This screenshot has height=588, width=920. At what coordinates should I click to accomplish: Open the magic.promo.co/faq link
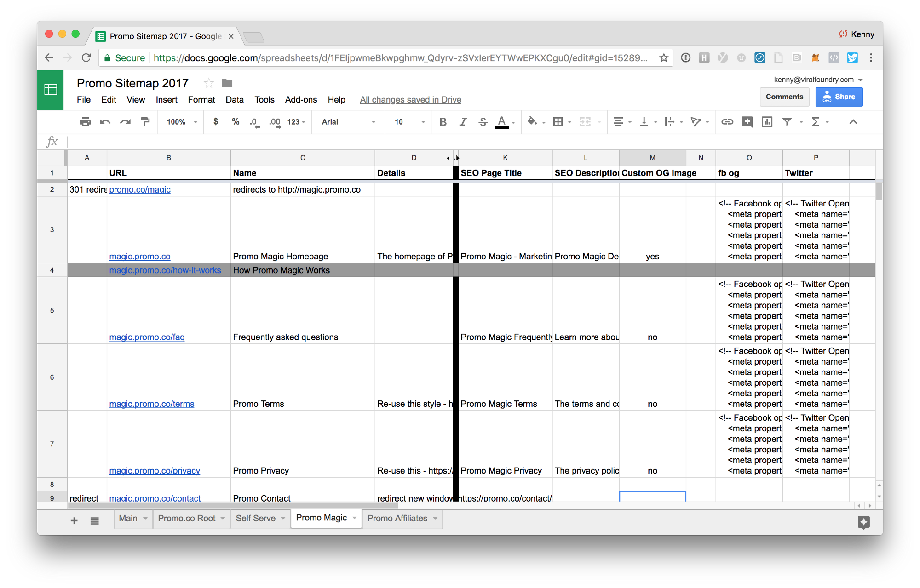pos(147,337)
